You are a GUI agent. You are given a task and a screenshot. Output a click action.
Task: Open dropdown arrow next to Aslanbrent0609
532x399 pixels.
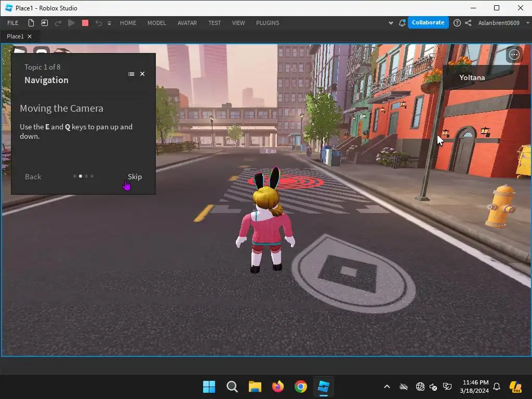528,23
